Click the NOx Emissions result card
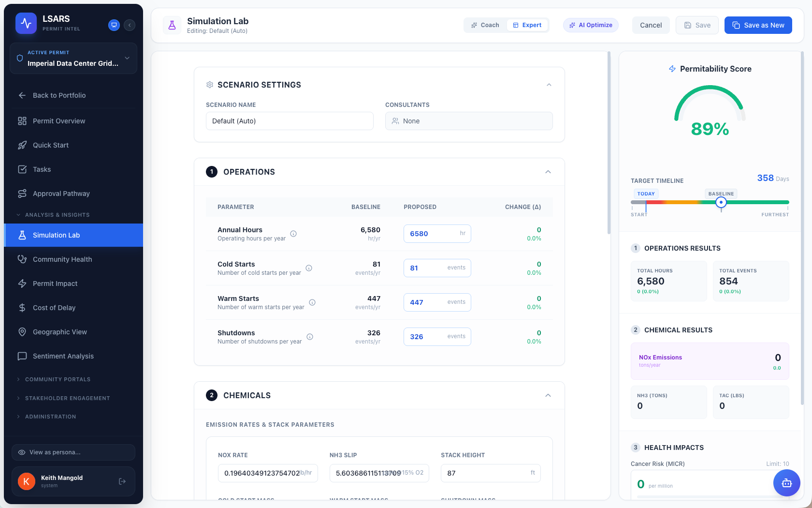 (x=710, y=361)
